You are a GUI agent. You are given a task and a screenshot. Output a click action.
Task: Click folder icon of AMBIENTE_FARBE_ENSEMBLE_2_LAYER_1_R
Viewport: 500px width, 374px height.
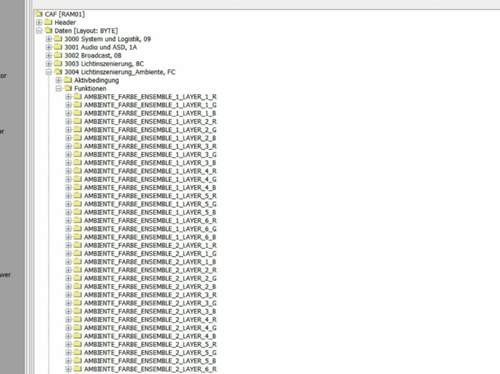(x=78, y=245)
